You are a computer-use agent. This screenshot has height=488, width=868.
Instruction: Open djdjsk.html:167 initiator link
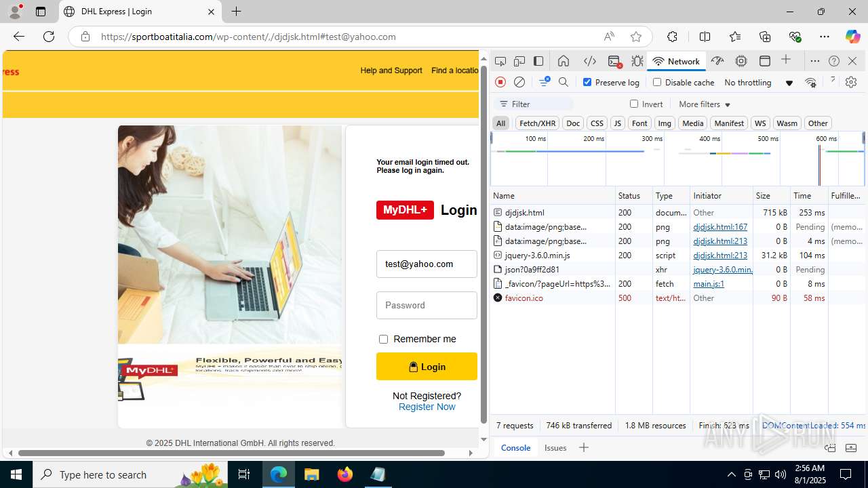tap(720, 227)
